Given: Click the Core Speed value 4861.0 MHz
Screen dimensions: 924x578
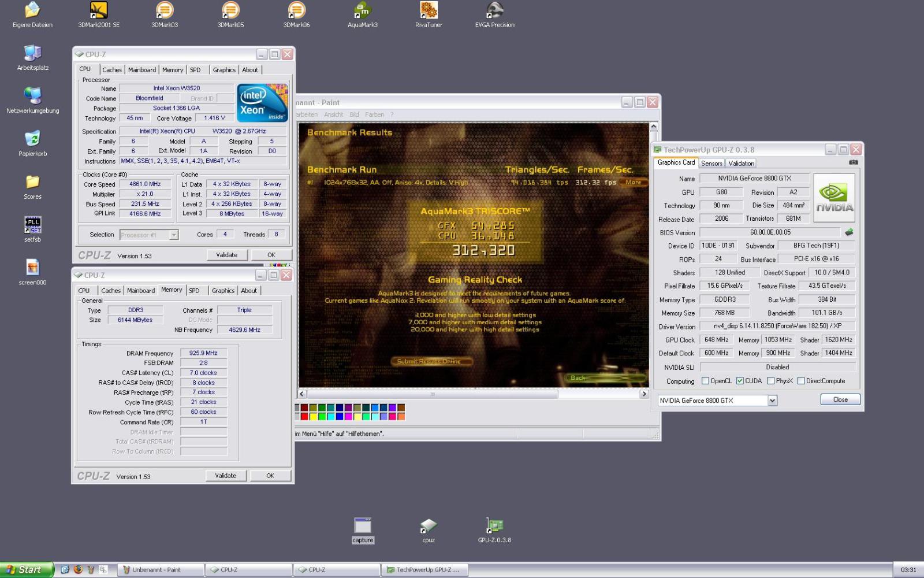Looking at the screenshot, I should pyautogui.click(x=145, y=184).
